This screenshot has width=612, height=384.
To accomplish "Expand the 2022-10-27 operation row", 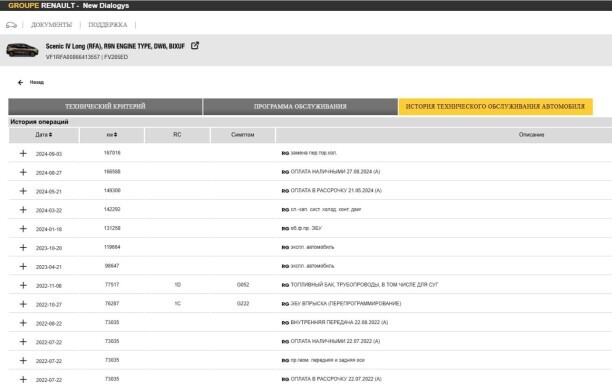I will coord(23,304).
